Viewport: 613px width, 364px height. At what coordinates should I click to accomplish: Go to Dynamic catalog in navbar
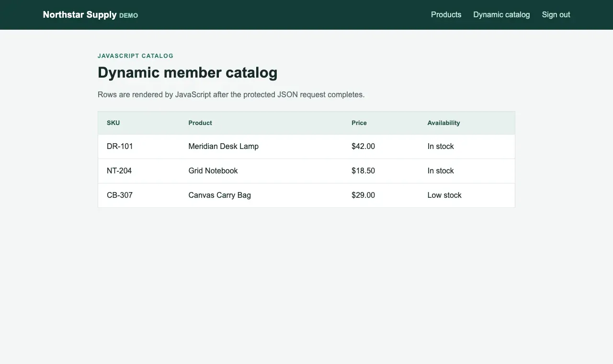coord(501,15)
